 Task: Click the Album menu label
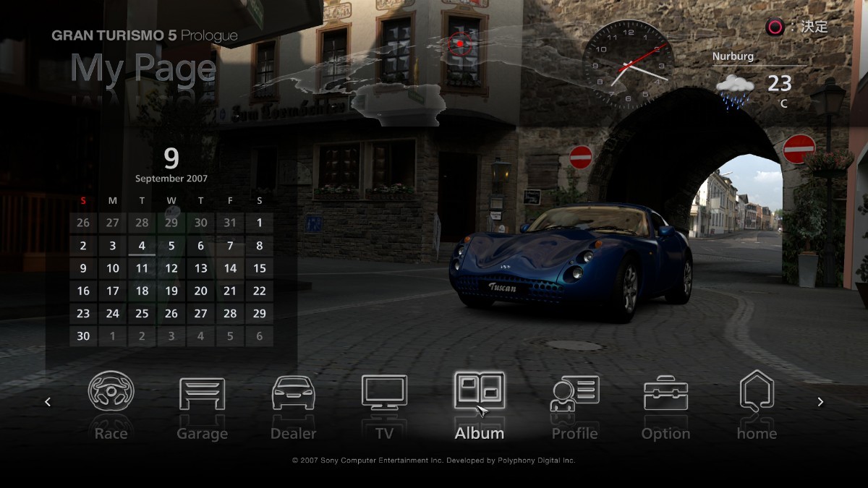tap(479, 434)
